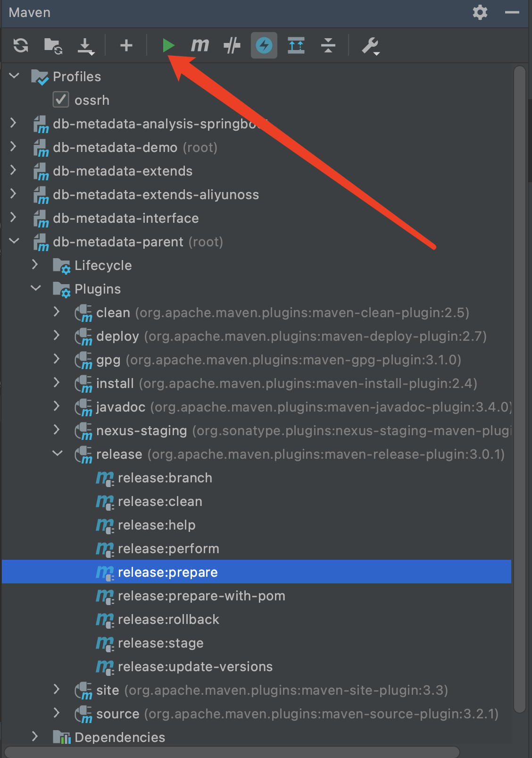Collapse the Plugins folder
The image size is (532, 758).
[36, 288]
